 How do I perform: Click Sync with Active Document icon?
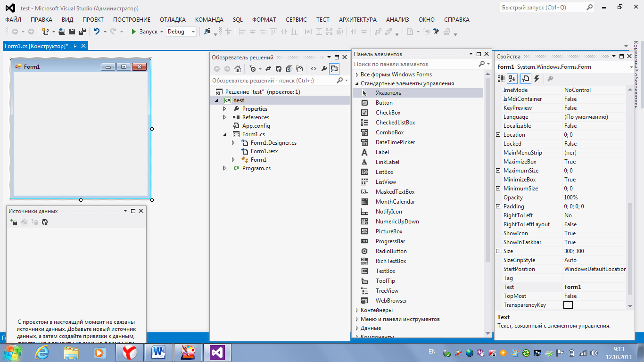click(268, 69)
